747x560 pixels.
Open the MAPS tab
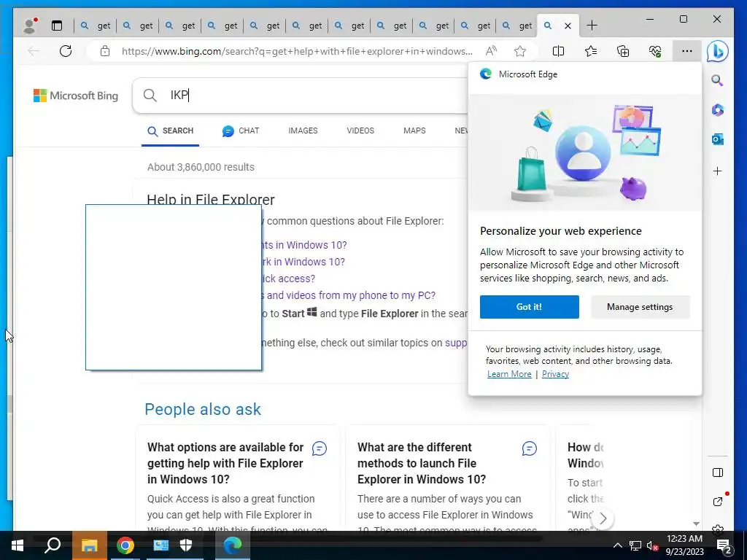click(414, 131)
